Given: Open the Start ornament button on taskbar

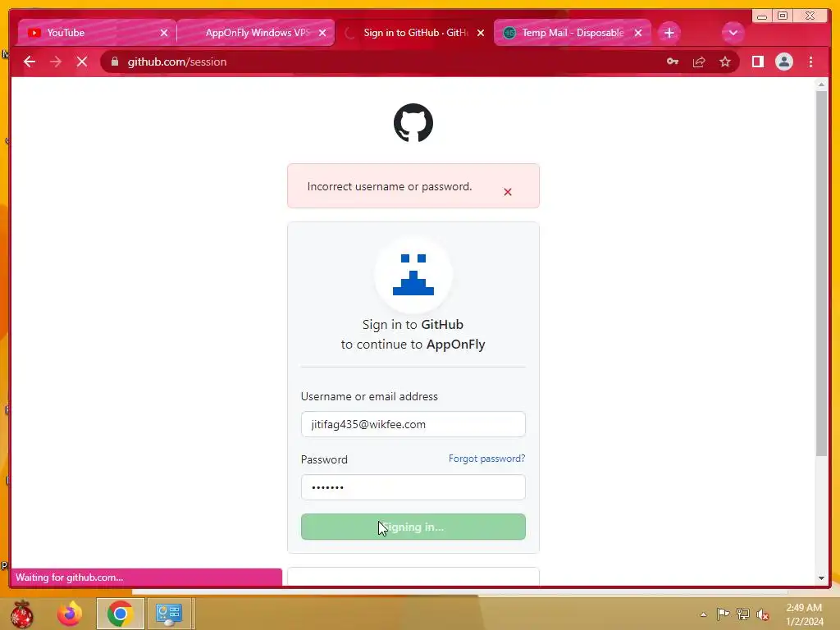Looking at the screenshot, I should pyautogui.click(x=22, y=614).
